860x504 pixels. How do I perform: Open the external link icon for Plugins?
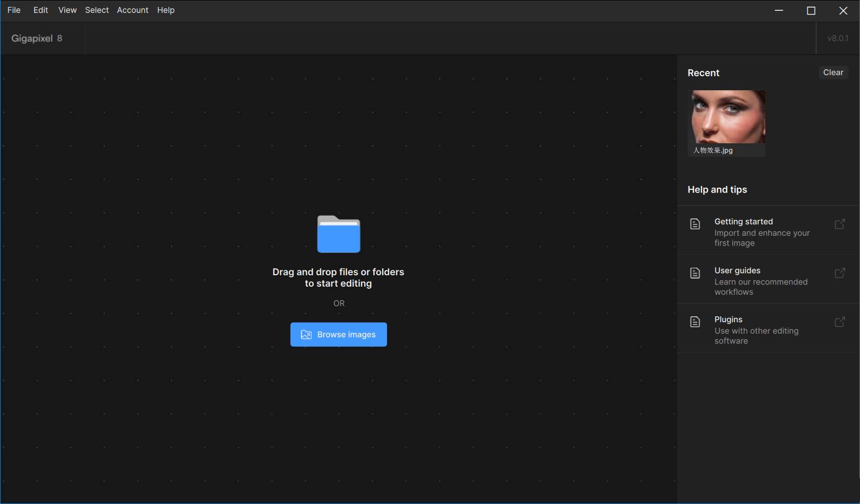coord(839,322)
